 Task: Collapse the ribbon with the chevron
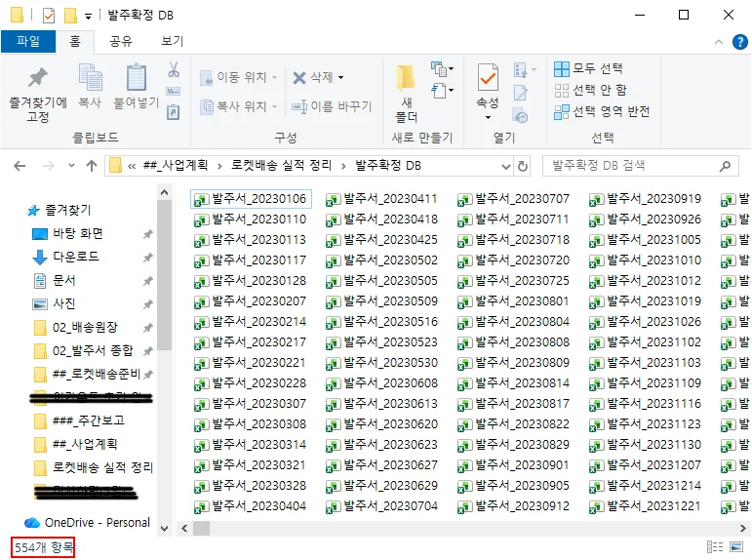719,42
